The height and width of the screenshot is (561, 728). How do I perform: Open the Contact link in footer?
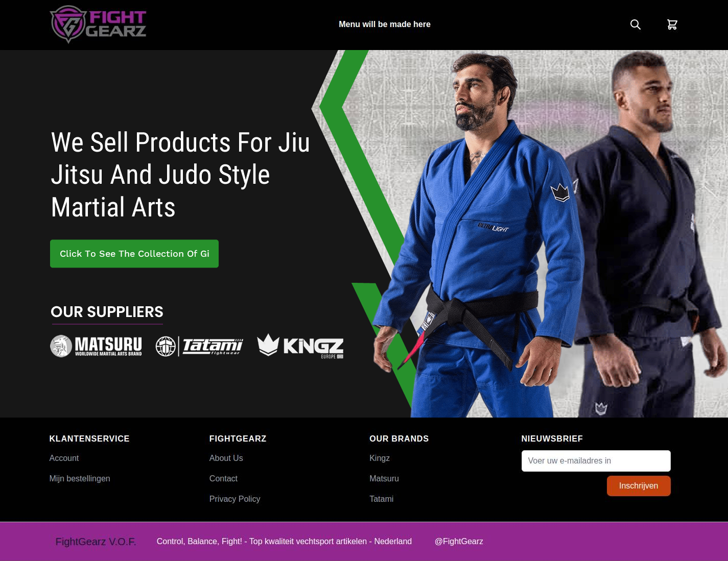point(223,479)
